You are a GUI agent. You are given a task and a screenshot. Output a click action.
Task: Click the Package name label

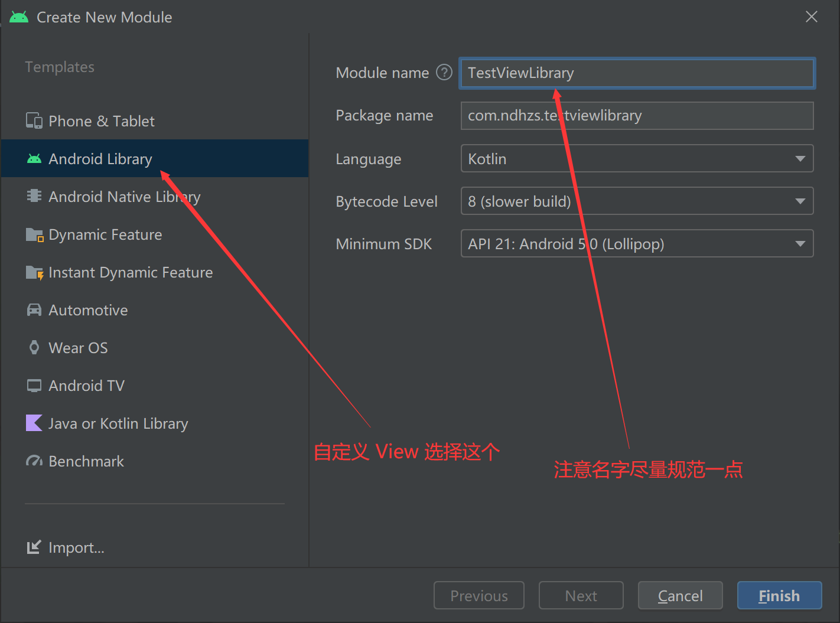[385, 115]
